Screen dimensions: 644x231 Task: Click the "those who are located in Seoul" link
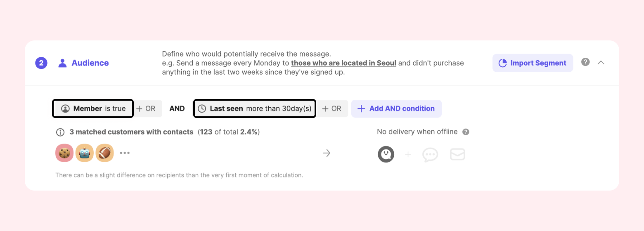[343, 63]
